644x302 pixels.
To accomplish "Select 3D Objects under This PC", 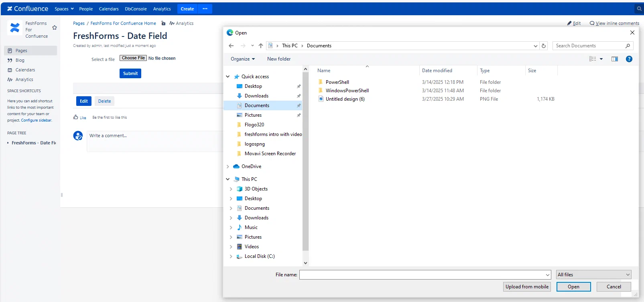I will [x=256, y=189].
